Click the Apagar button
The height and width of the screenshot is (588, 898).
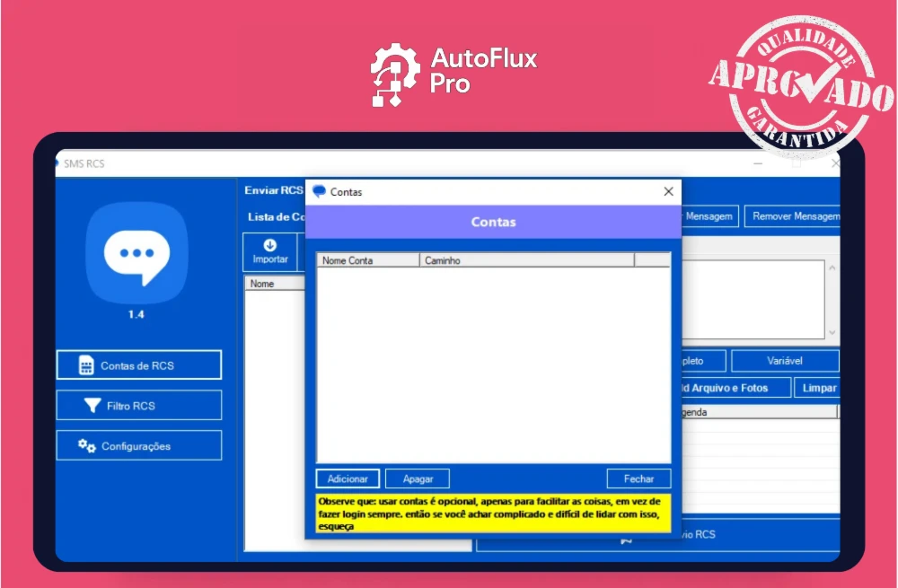point(418,478)
